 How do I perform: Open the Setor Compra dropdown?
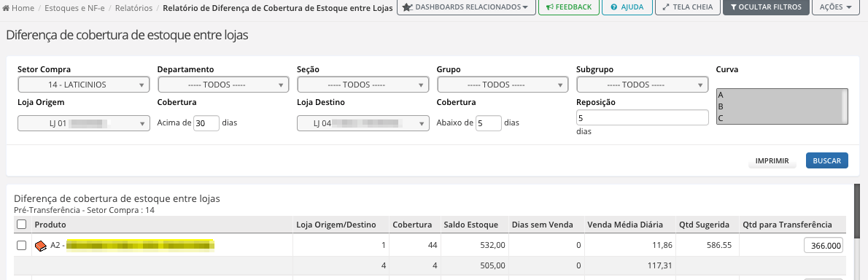point(84,85)
